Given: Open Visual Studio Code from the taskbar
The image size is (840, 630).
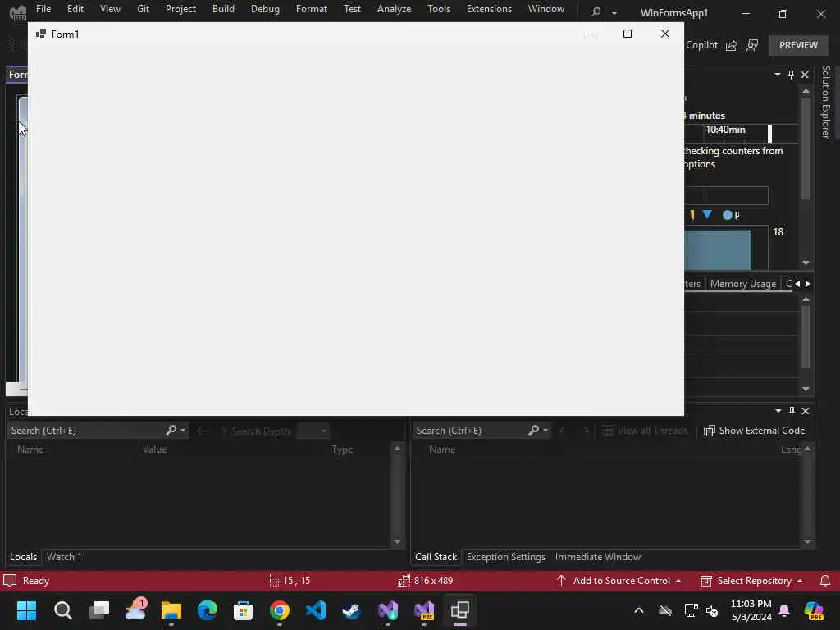Looking at the screenshot, I should coord(316,610).
